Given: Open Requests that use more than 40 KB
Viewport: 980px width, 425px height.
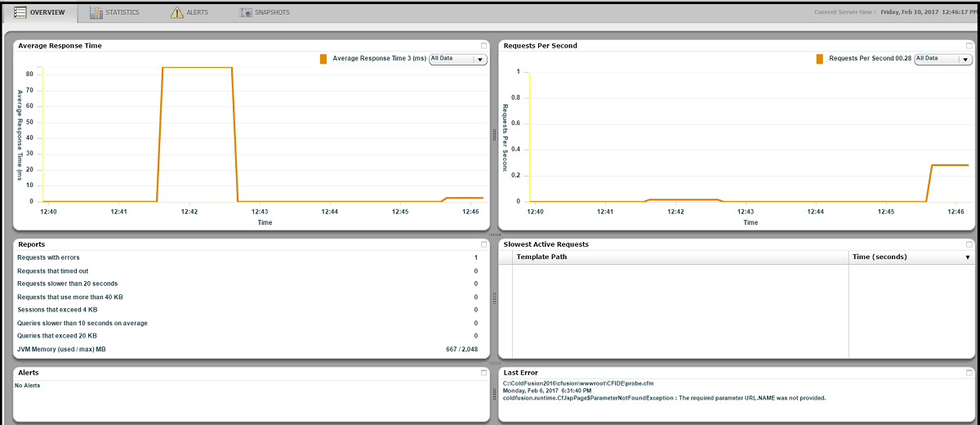Looking at the screenshot, I should tap(247, 297).
